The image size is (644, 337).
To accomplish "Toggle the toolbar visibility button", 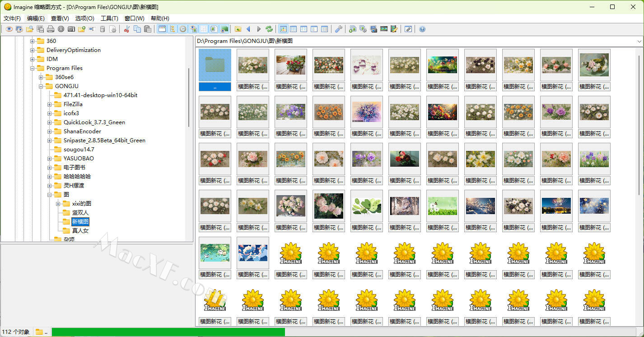I will 162,29.
